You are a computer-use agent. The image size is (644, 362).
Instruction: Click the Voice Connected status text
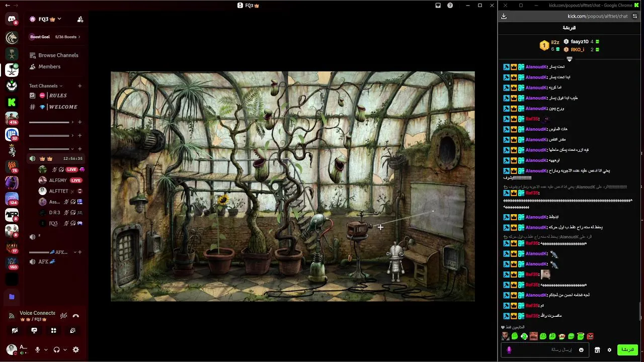37,313
